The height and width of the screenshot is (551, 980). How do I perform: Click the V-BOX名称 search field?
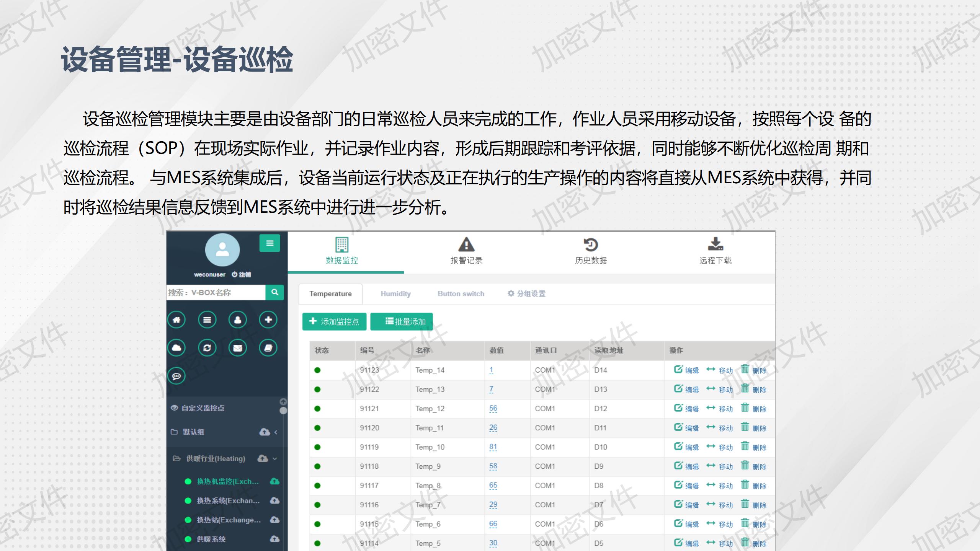tap(216, 292)
